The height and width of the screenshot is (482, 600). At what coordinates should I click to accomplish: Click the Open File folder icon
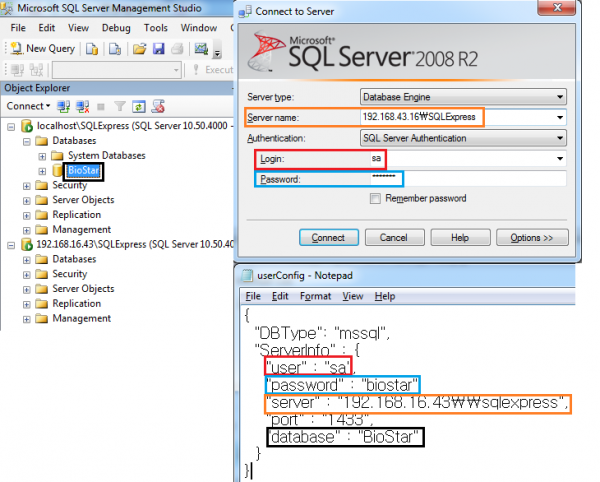138,48
